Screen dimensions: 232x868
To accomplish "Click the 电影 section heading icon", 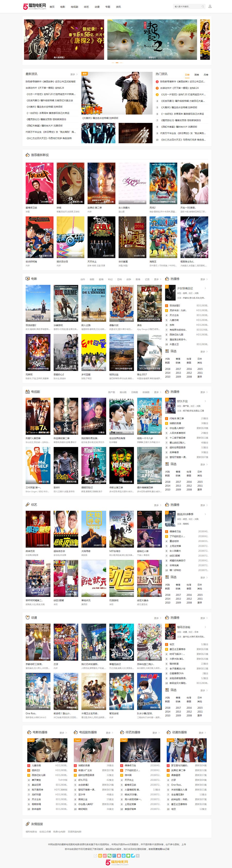I will [x=28, y=279].
